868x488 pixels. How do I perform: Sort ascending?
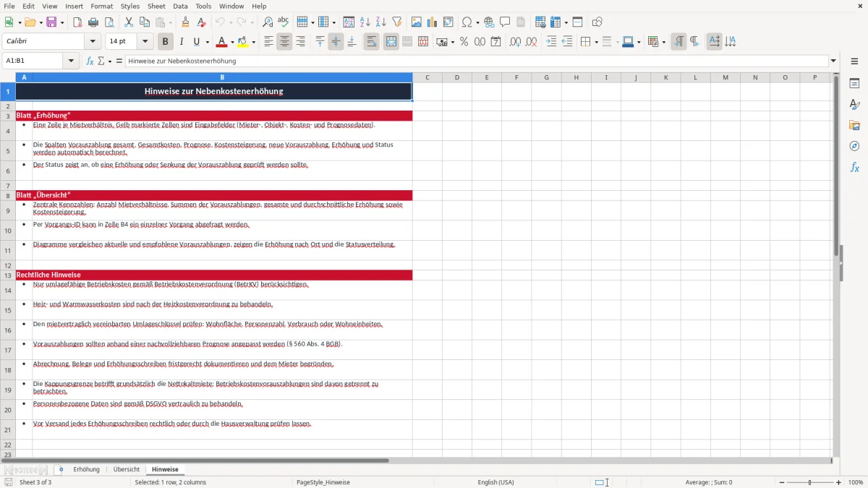point(365,22)
